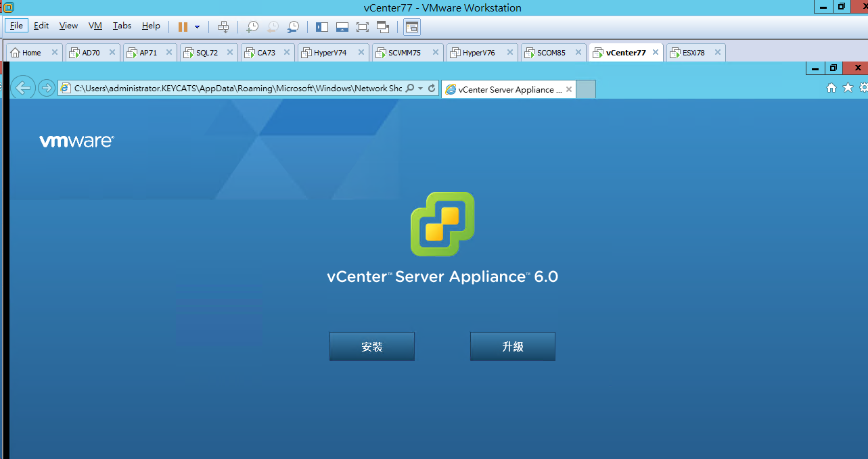Viewport: 868px width, 459px height.
Task: Switch to the ESXi78 tab
Action: coord(693,53)
